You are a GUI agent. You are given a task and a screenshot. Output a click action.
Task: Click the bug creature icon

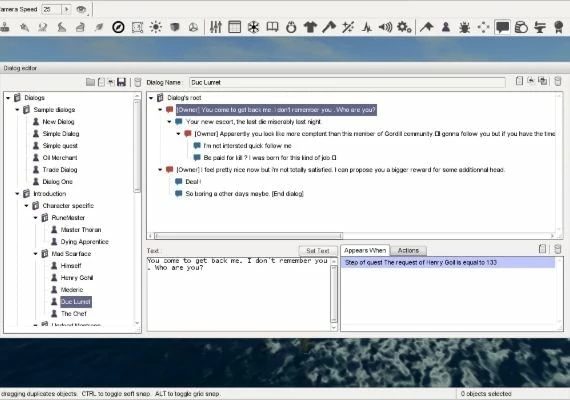465,27
